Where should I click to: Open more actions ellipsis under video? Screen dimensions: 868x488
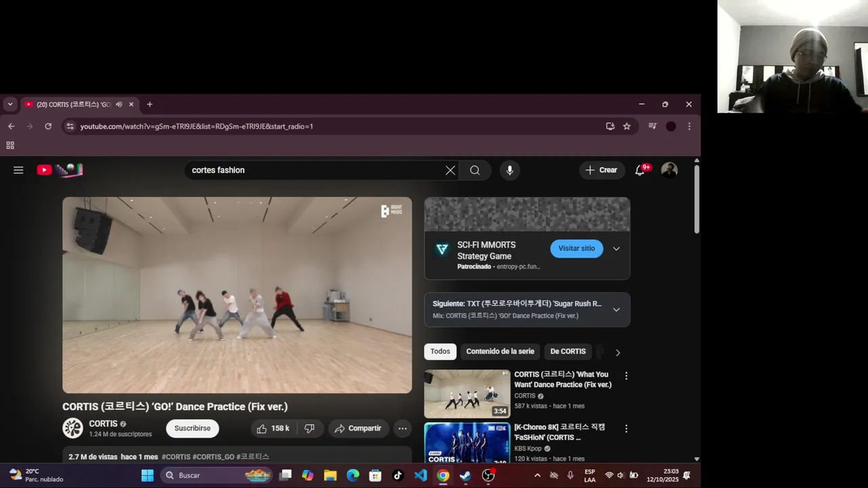pos(402,428)
